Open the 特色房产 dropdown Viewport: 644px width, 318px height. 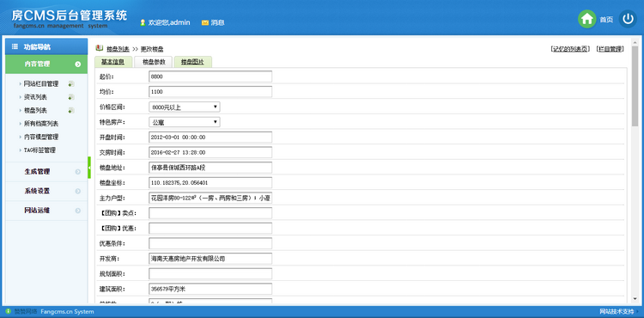click(x=185, y=122)
